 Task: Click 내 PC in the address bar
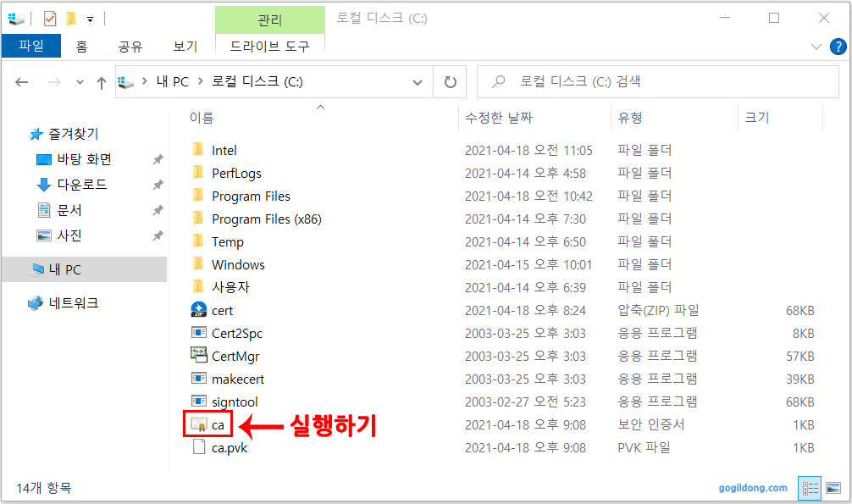172,81
